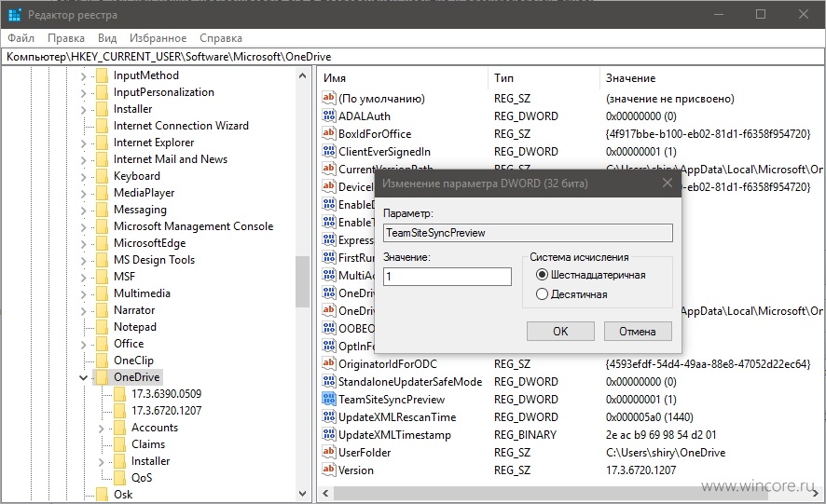Click the UpdateXMLRescanTime DWORD icon
Viewport: 826px width, 504px height.
(x=329, y=416)
